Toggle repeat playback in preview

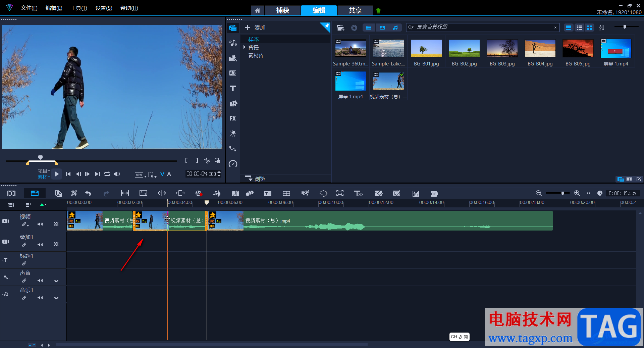(107, 174)
